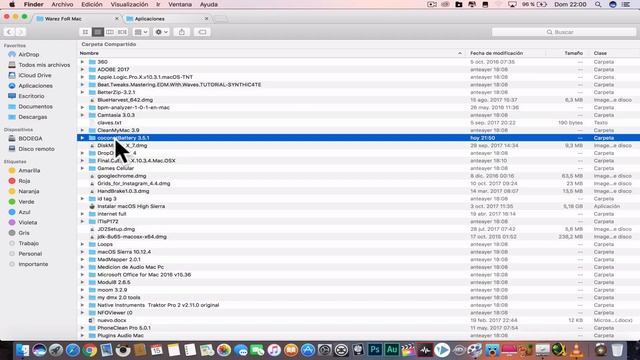640x360 pixels.
Task: Expand the Loops folder
Action: click(82, 244)
